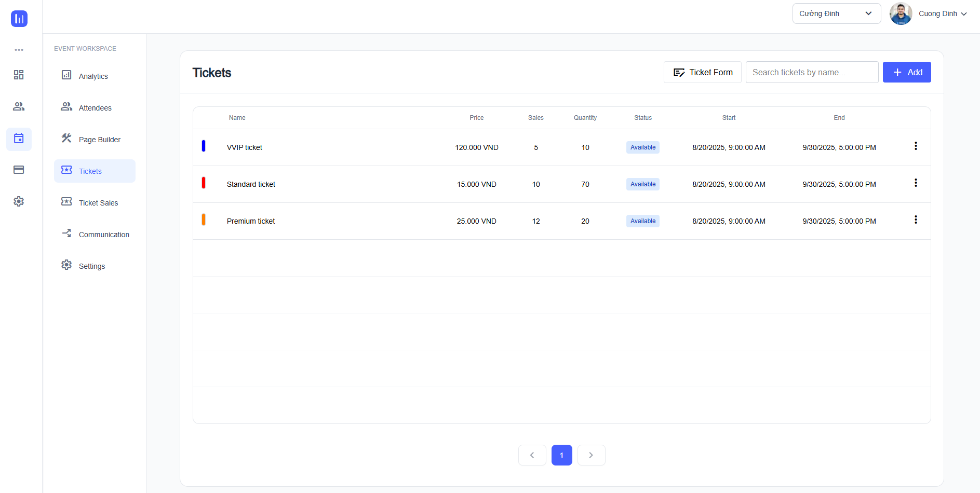Focus the Search tickets by name field

click(811, 72)
